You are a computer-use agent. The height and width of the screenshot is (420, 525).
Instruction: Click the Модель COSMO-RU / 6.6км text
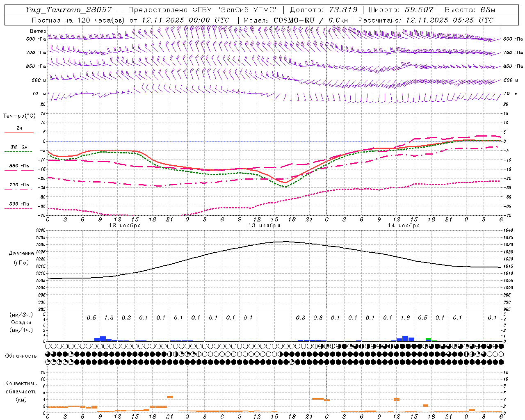(x=295, y=20)
